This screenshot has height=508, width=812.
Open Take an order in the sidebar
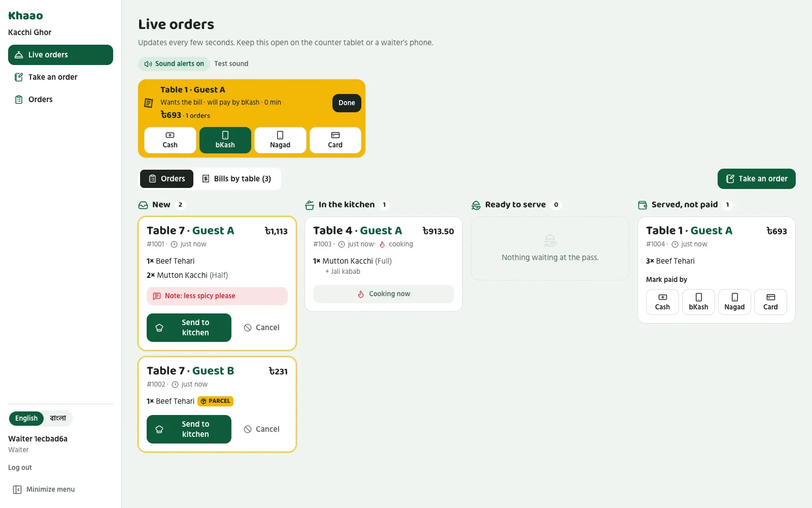(60, 77)
